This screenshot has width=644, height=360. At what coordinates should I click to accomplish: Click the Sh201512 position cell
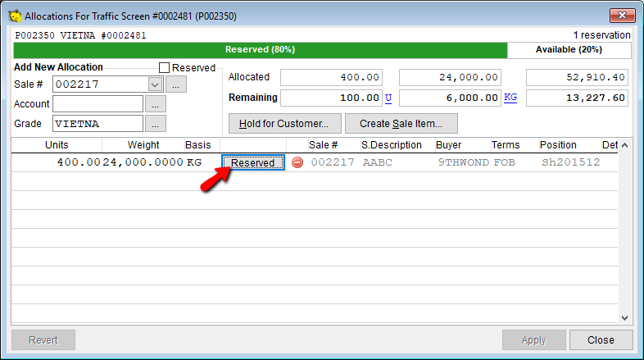[571, 162]
